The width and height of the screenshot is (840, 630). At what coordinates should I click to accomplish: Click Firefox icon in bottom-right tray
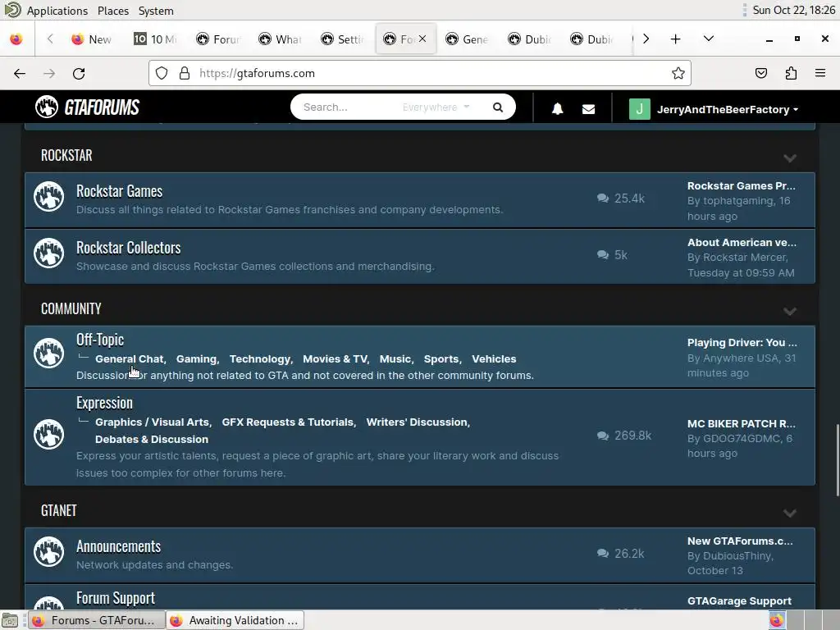[x=776, y=620]
